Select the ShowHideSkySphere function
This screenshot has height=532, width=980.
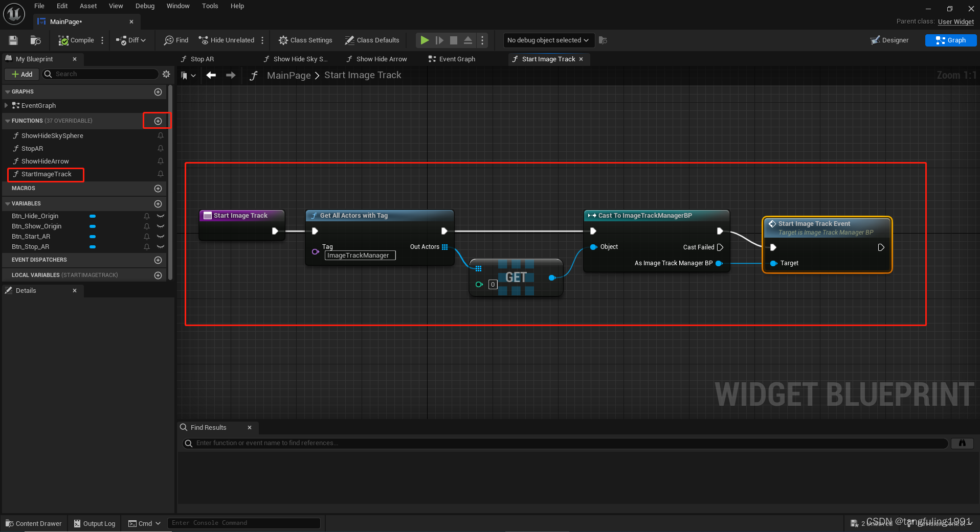tap(52, 136)
